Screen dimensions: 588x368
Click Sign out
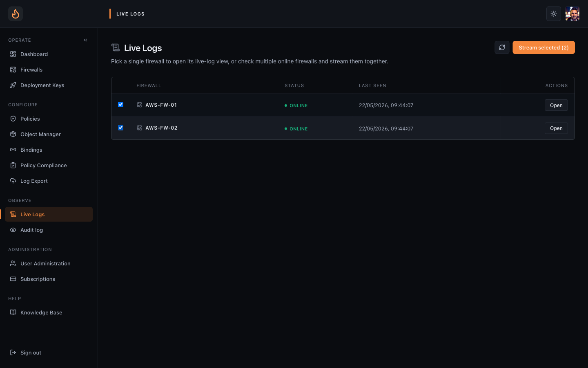(49, 352)
